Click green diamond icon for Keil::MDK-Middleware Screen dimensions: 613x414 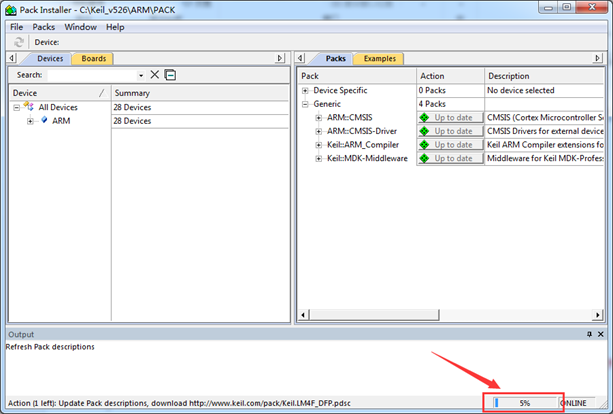424,158
